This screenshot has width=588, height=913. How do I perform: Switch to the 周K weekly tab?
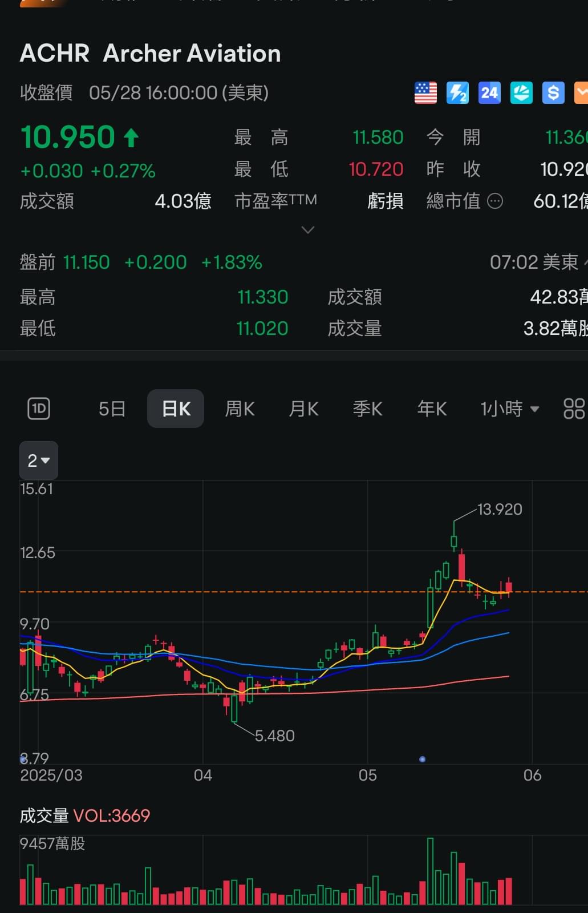[x=240, y=409]
